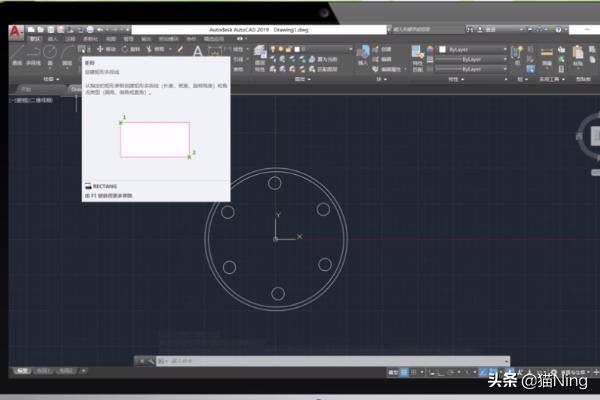Switch to the View ribbon tab

pos(111,39)
